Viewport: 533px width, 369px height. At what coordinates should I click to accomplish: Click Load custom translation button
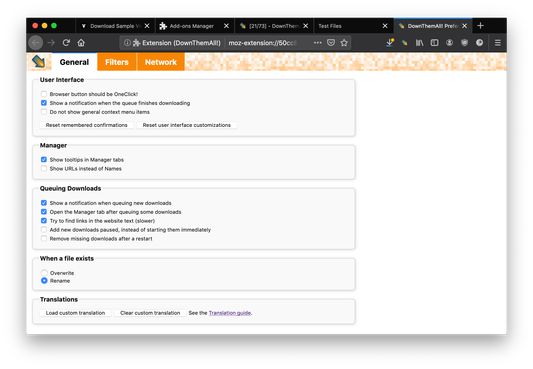coord(75,313)
